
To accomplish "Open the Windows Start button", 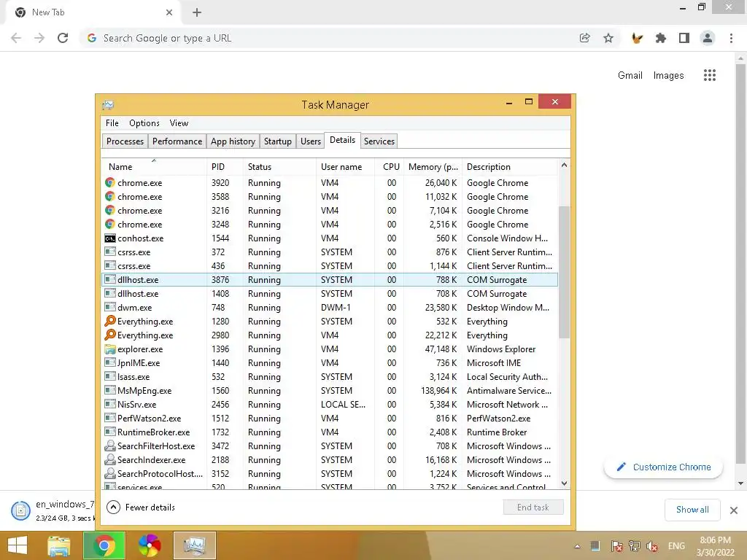I will [18, 545].
